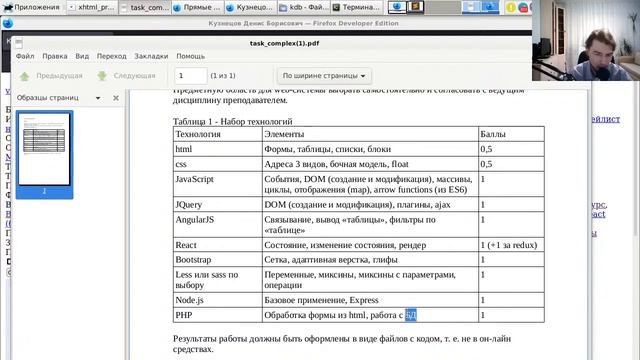Click the Таблица 1 - Набор технологий caption

(x=233, y=121)
